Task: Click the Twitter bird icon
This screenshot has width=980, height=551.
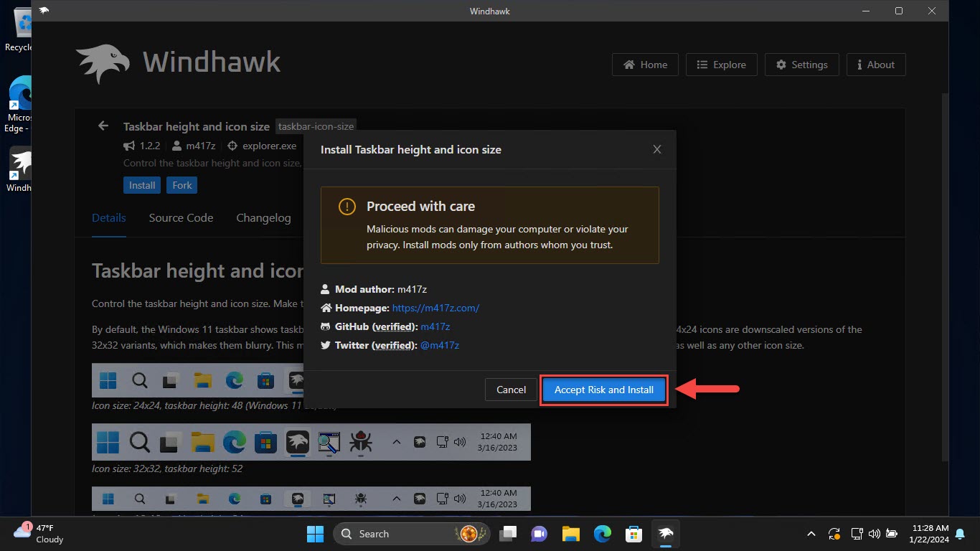Action: [326, 345]
